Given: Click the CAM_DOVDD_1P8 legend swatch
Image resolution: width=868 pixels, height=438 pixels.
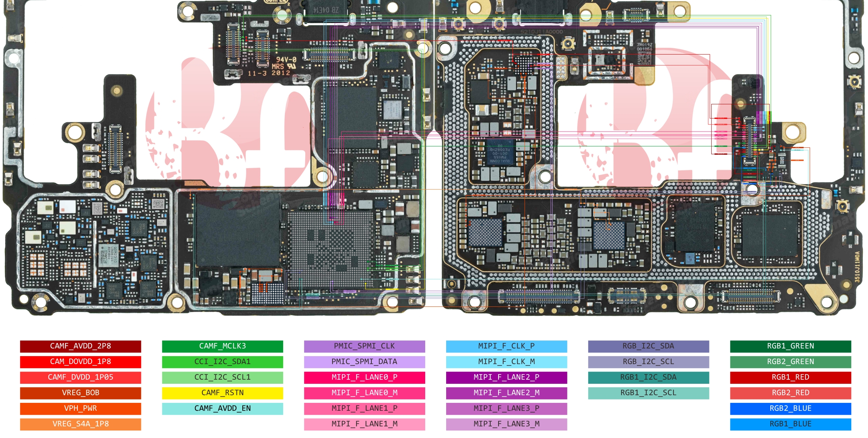Looking at the screenshot, I should [80, 362].
